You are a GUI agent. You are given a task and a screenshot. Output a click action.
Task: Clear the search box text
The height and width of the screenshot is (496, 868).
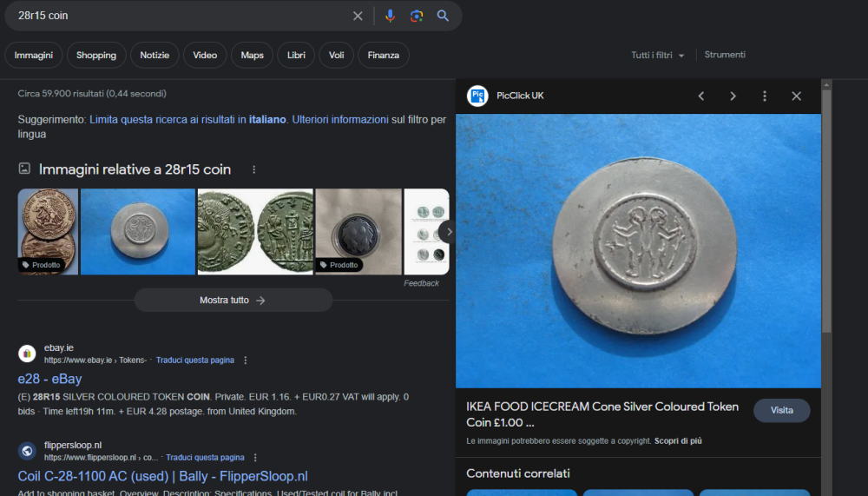(358, 16)
